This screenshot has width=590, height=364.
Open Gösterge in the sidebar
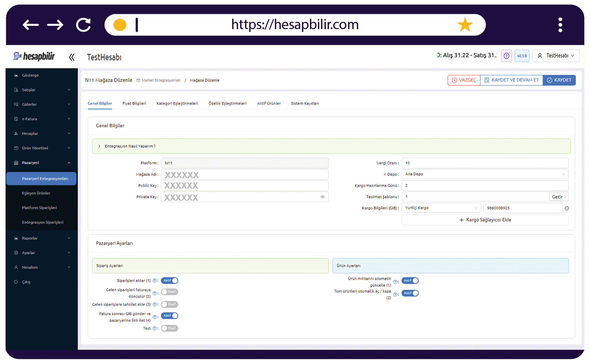click(42, 75)
